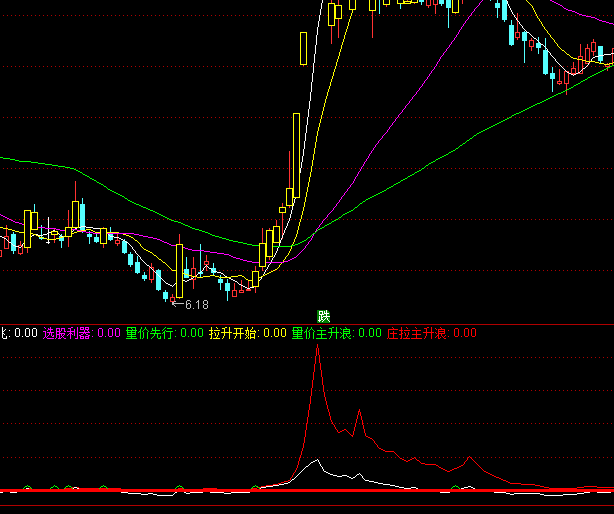
Task: Select the 庄拉主升浪 indicator label
Action: (418, 333)
